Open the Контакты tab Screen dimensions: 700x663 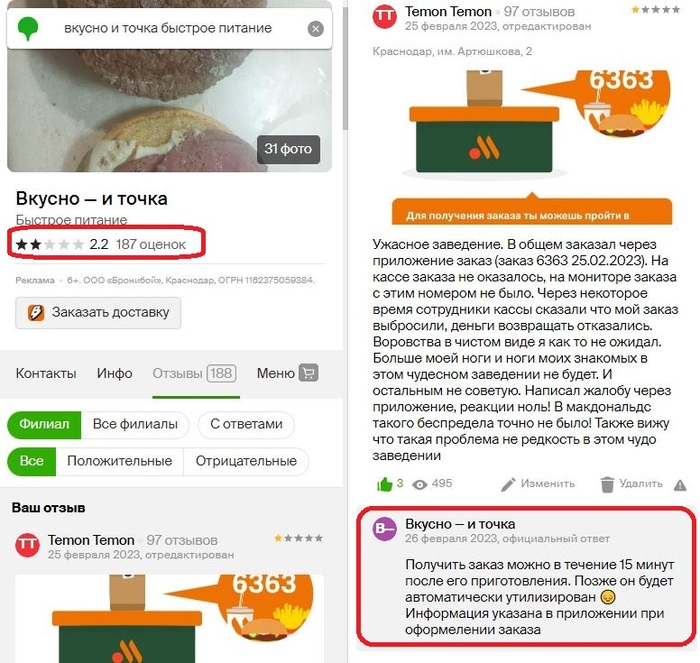click(46, 373)
